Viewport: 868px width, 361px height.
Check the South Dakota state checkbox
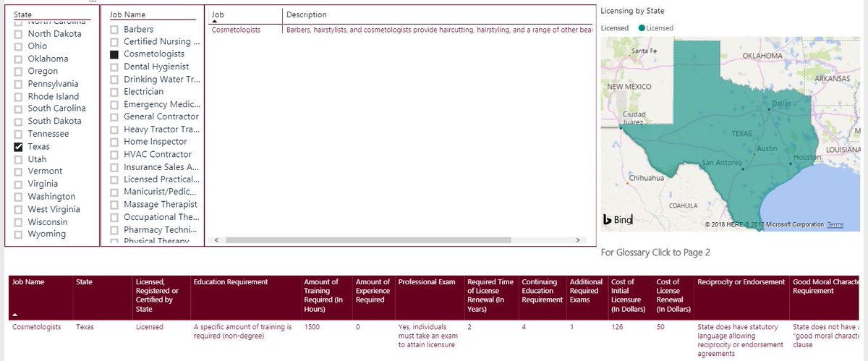19,122
